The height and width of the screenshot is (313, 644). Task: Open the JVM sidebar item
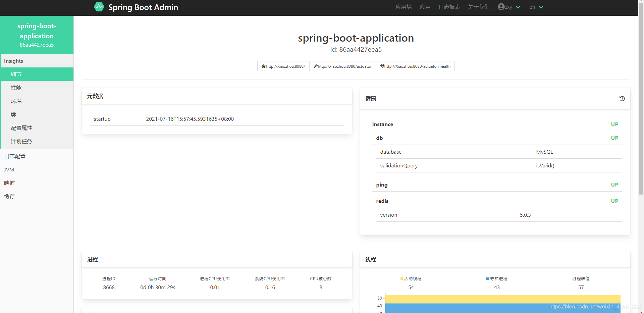pos(37,169)
